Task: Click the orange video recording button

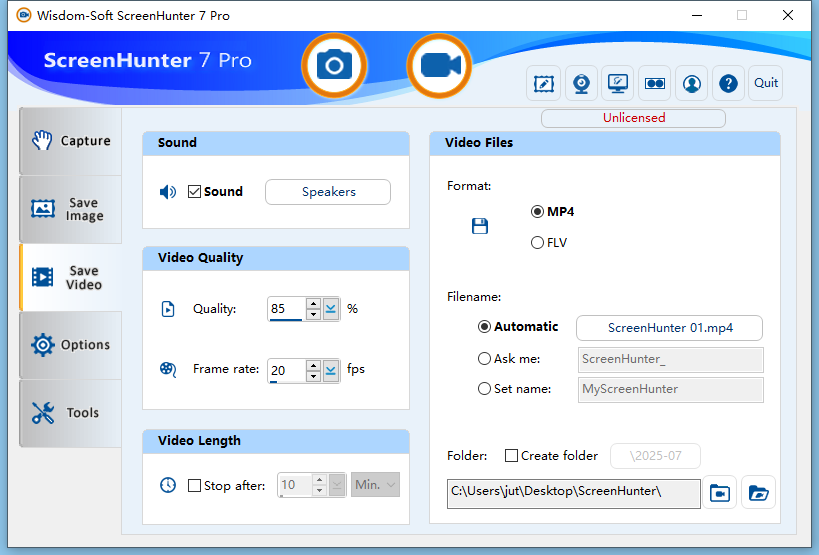Action: click(439, 66)
